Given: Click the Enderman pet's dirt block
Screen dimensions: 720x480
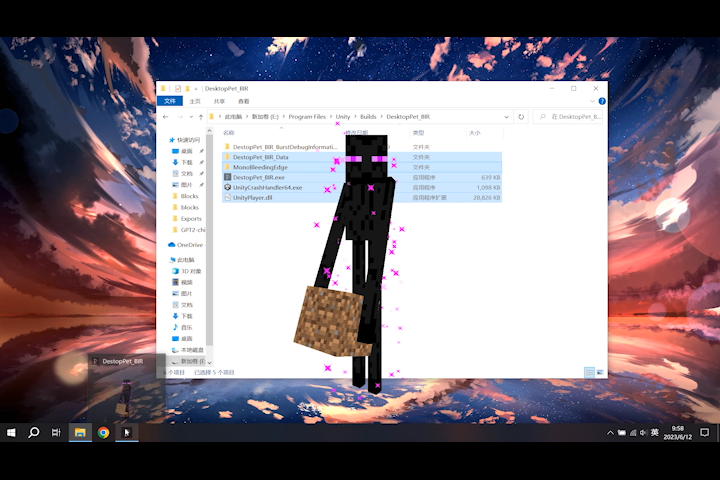Looking at the screenshot, I should pyautogui.click(x=332, y=320).
